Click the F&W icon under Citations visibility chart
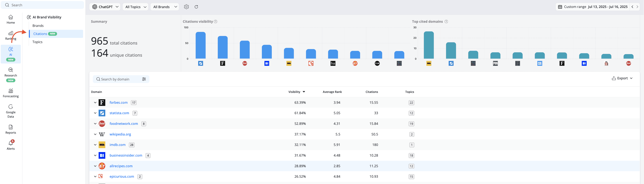 (x=377, y=63)
